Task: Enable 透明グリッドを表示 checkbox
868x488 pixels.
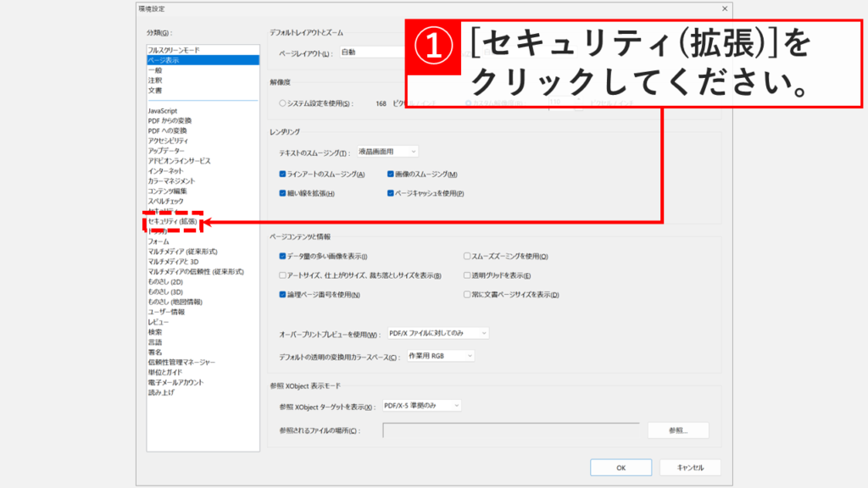Action: pyautogui.click(x=467, y=275)
